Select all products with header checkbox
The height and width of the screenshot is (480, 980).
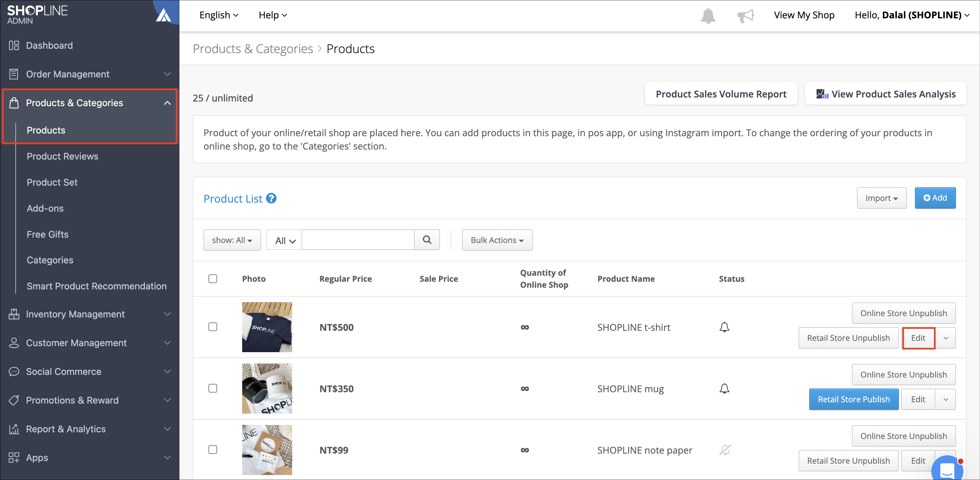tap(213, 279)
